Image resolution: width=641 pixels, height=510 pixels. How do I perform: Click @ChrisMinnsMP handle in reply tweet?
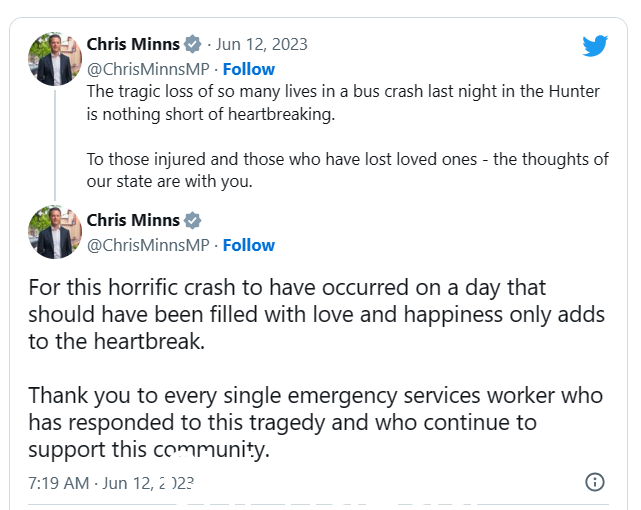click(148, 246)
